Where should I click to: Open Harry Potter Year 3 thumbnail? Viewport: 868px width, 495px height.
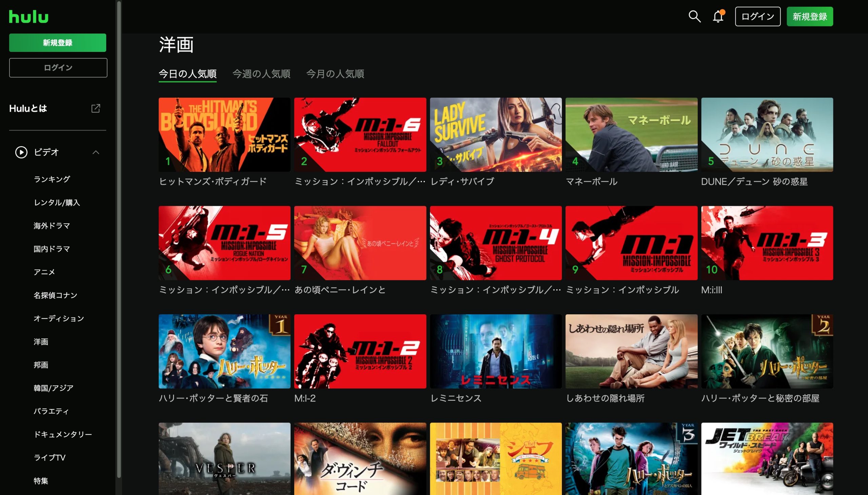[x=631, y=459]
